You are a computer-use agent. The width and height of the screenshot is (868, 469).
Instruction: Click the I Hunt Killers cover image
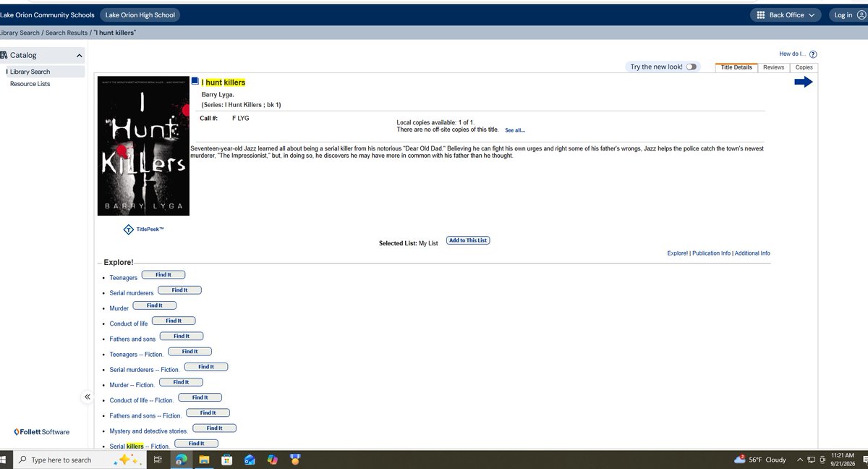pos(143,145)
